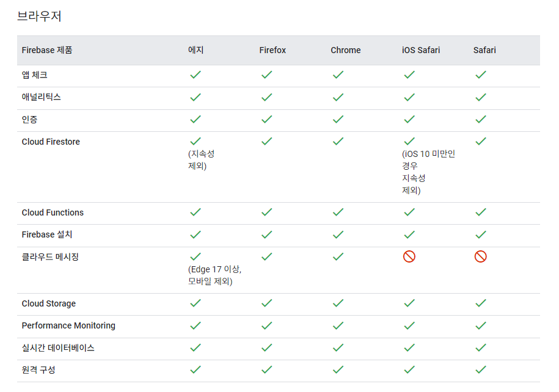
Task: Click the 인증 Firefox checkmark
Action: click(266, 120)
